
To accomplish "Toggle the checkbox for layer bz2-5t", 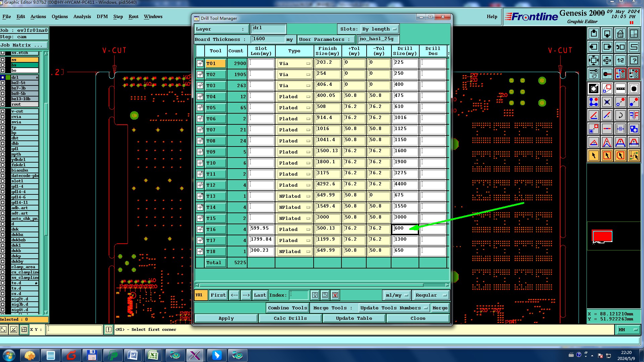I will [x=3, y=82].
